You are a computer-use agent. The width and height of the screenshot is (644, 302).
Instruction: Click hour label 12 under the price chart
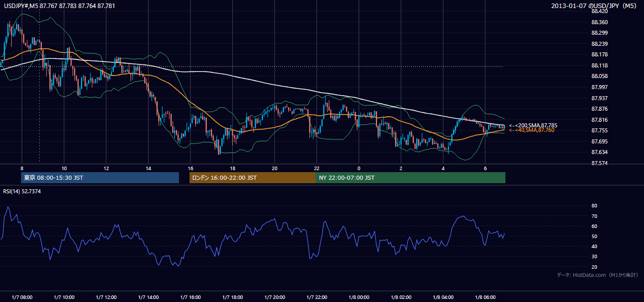[106, 168]
